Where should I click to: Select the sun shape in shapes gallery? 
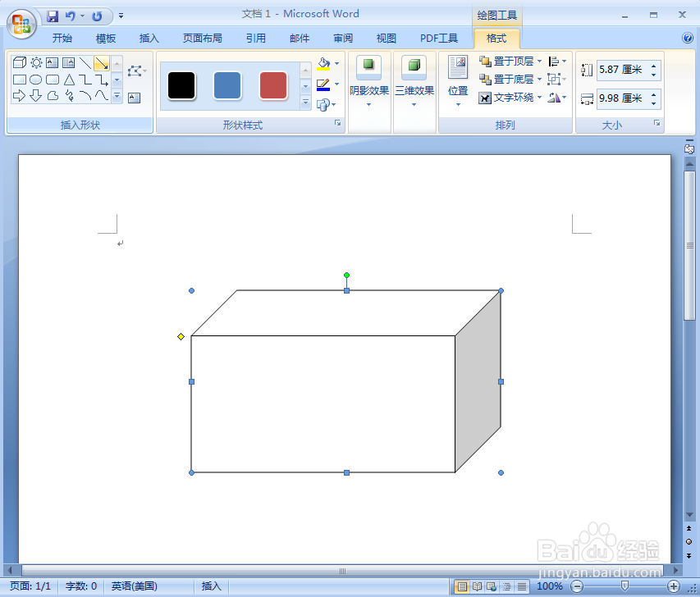click(36, 63)
